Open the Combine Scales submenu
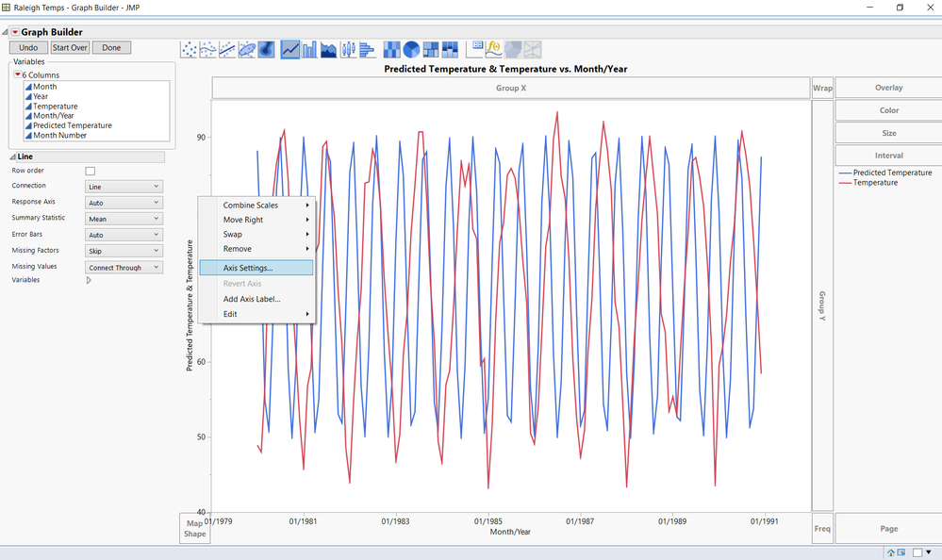This screenshot has height=560, width=942. click(x=256, y=205)
